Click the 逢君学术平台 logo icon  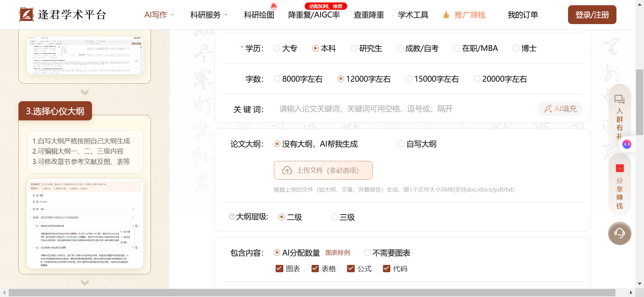[x=26, y=15]
